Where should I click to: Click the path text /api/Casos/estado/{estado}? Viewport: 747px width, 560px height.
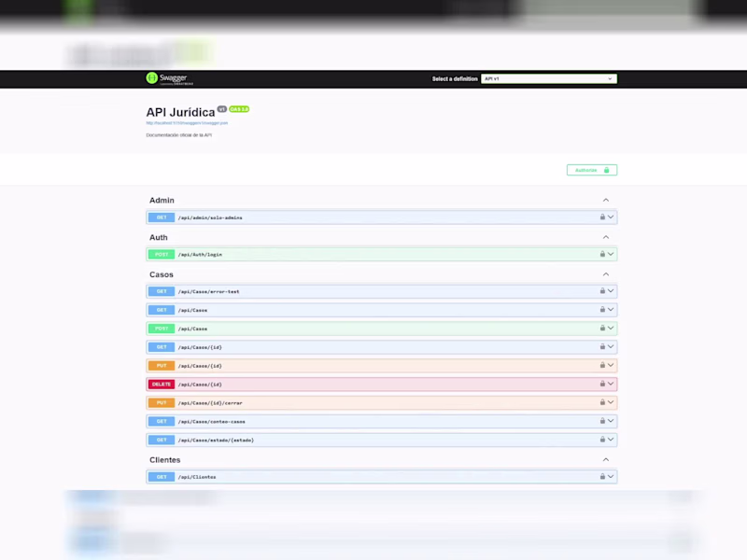216,440
